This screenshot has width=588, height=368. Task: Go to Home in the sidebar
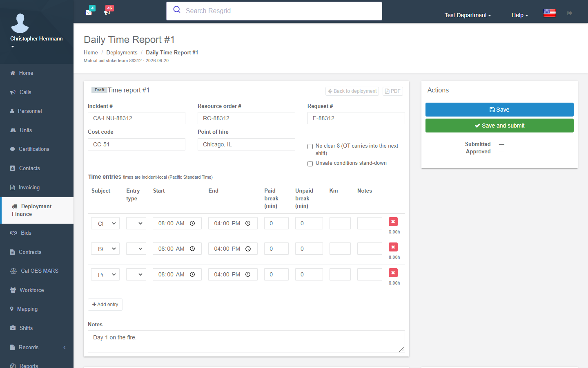click(x=37, y=73)
